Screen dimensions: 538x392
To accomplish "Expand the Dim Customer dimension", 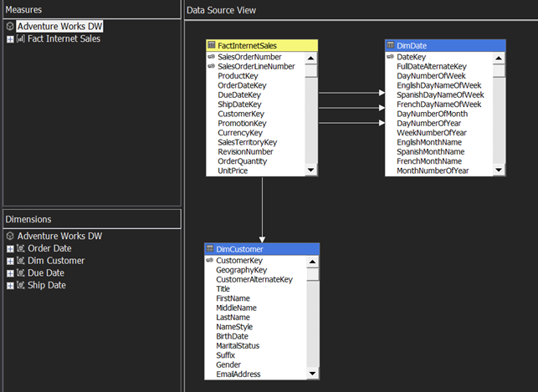I will pos(10,261).
